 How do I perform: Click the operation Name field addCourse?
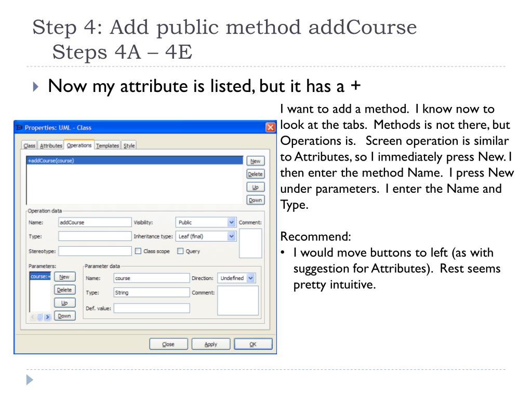95,222
